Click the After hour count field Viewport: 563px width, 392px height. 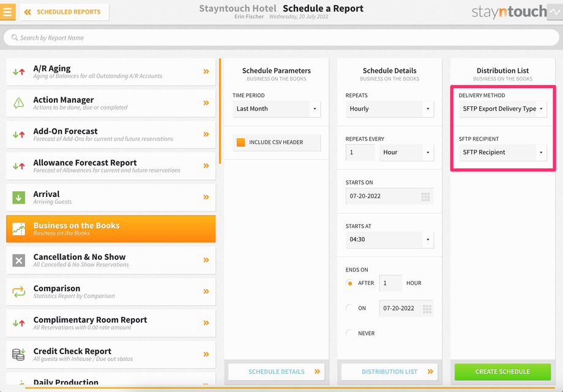click(390, 283)
